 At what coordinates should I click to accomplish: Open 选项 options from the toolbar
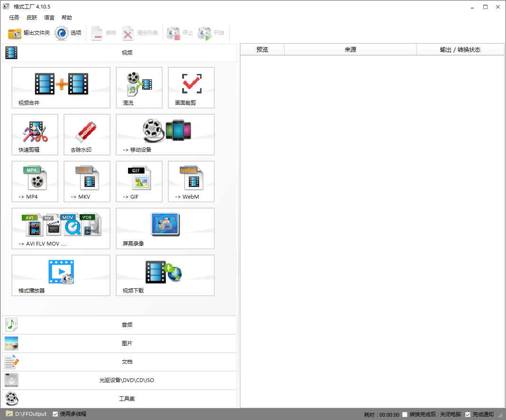tap(68, 33)
